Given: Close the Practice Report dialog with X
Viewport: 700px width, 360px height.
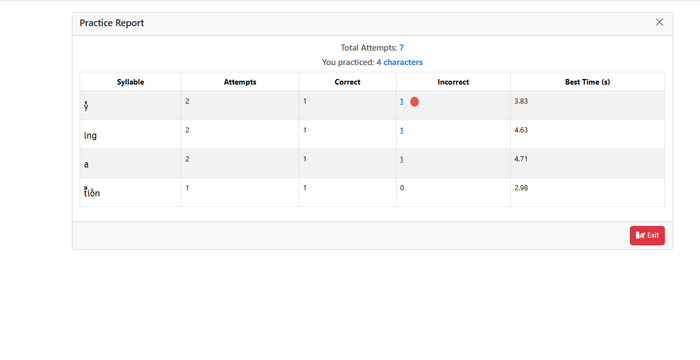Looking at the screenshot, I should 659,22.
